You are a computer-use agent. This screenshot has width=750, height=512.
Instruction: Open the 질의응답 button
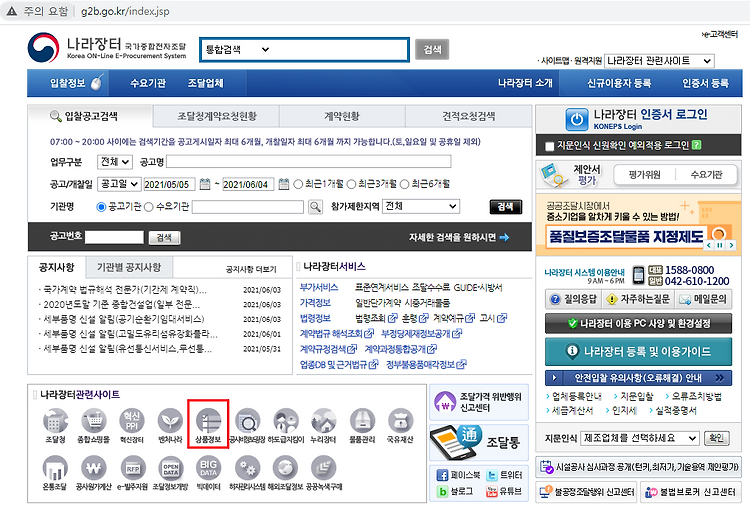(x=574, y=300)
